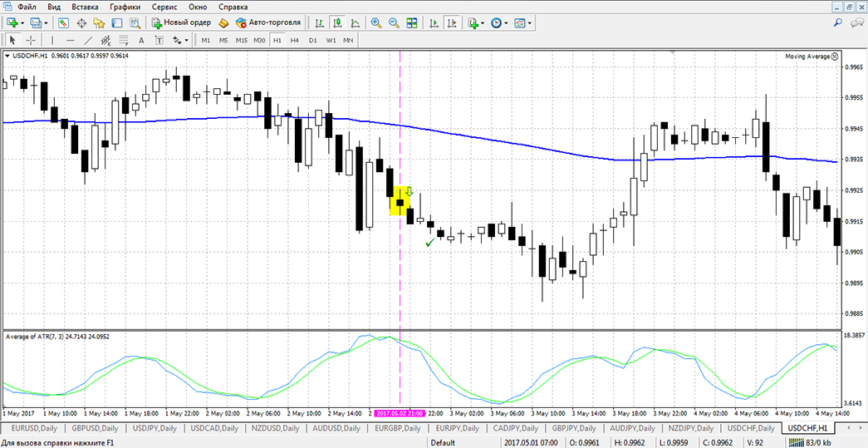Show the Terminal panel icon

(x=117, y=22)
